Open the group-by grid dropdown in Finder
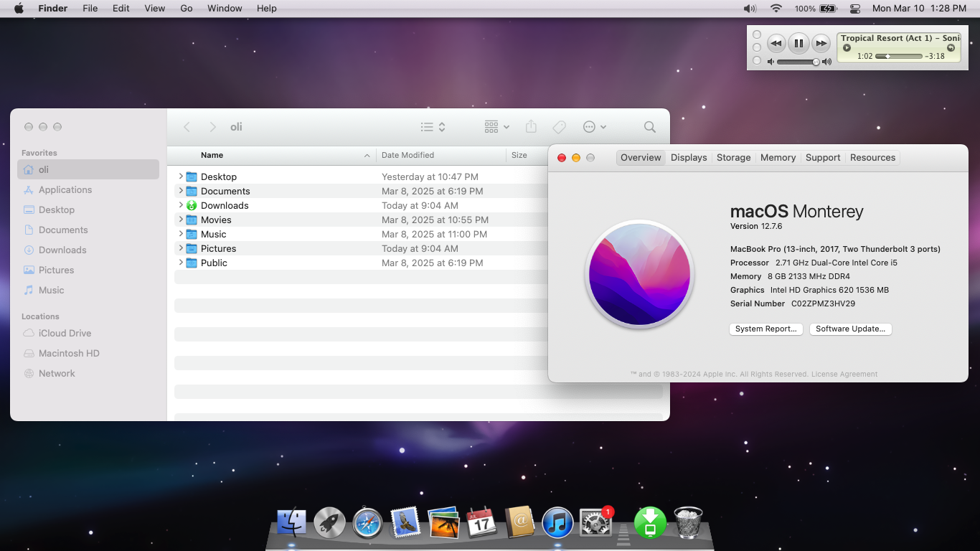Viewport: 980px width, 551px height. pos(496,127)
